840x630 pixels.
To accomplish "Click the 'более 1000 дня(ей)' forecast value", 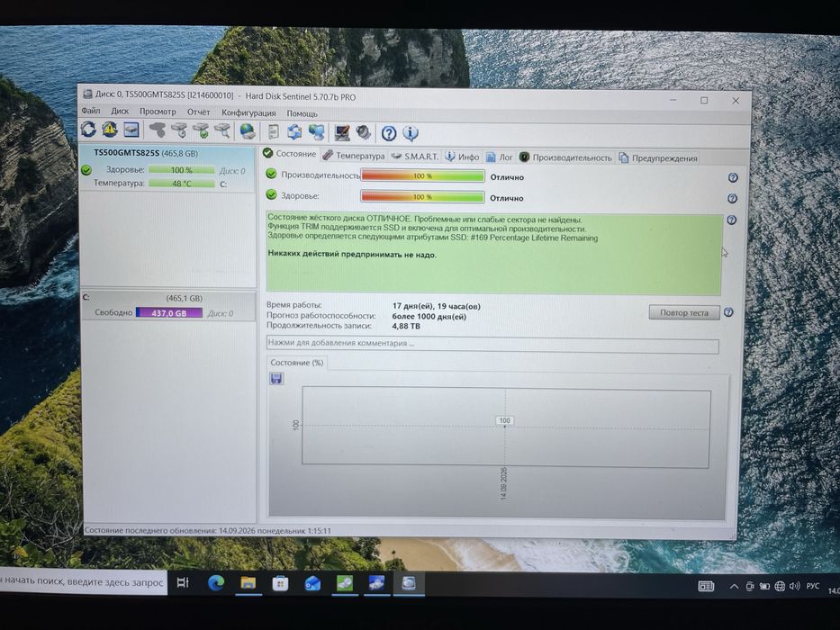I will coord(429,316).
